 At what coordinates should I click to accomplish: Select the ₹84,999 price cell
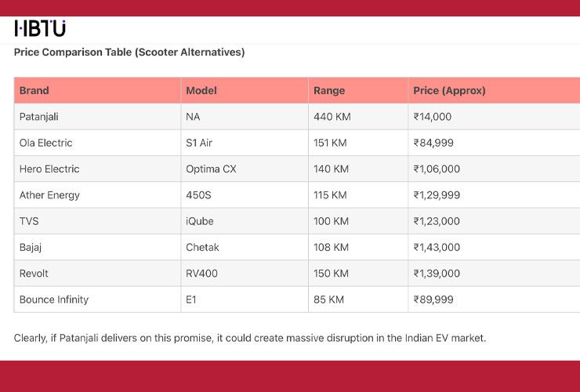coord(495,143)
